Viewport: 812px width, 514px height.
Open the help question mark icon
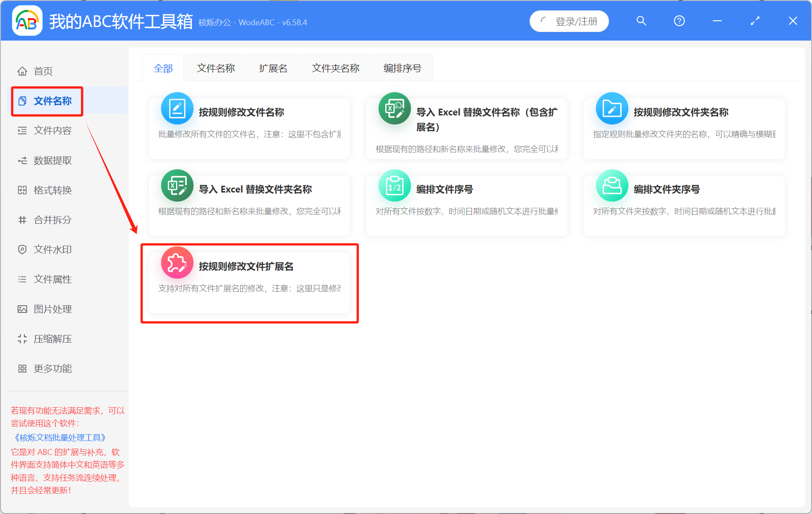click(x=679, y=21)
